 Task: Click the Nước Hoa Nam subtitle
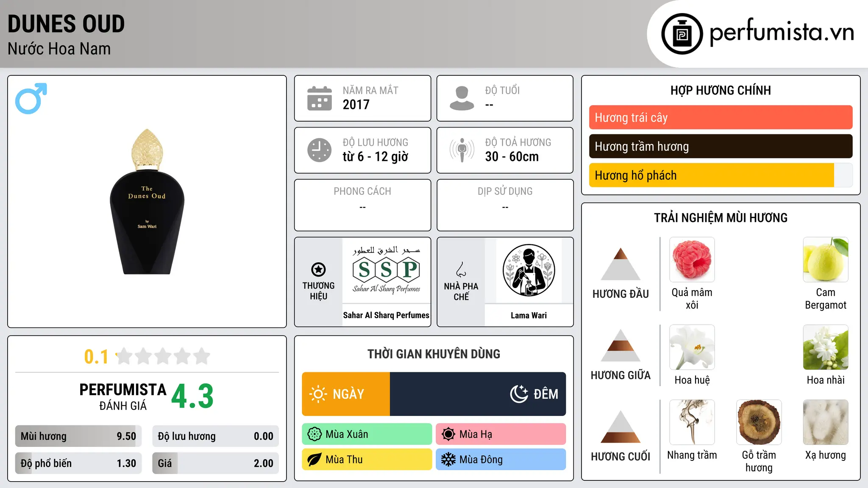tap(59, 49)
